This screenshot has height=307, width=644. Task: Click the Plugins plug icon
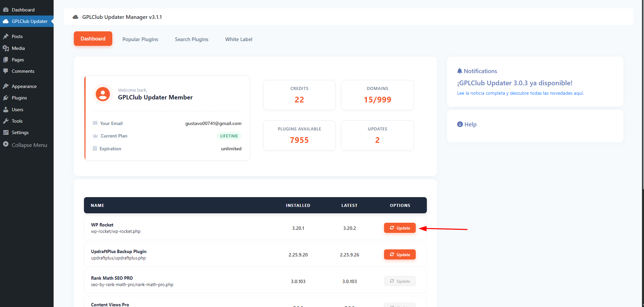click(x=6, y=98)
